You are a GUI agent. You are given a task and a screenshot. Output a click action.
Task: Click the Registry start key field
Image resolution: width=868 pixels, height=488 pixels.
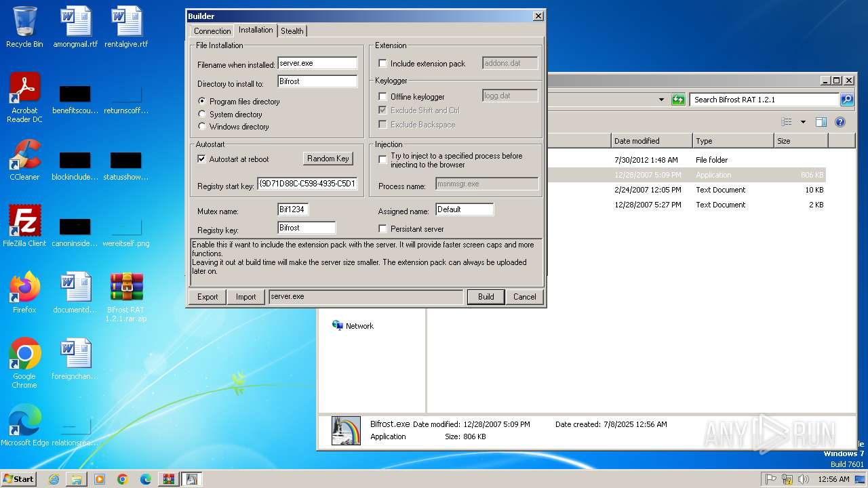307,184
